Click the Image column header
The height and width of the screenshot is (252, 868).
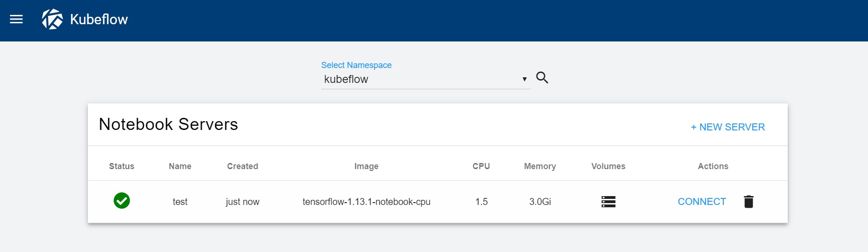pyautogui.click(x=366, y=166)
